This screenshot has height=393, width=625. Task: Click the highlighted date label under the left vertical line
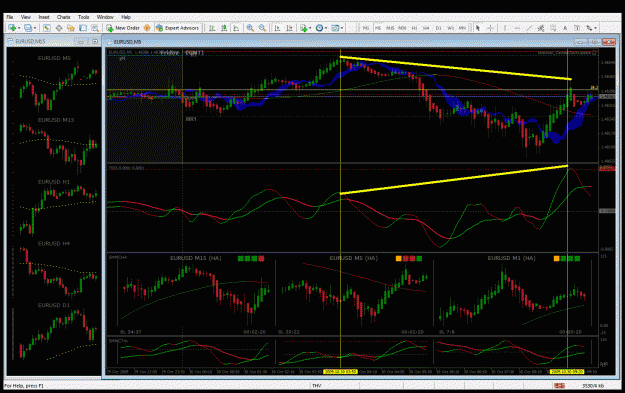coord(340,371)
